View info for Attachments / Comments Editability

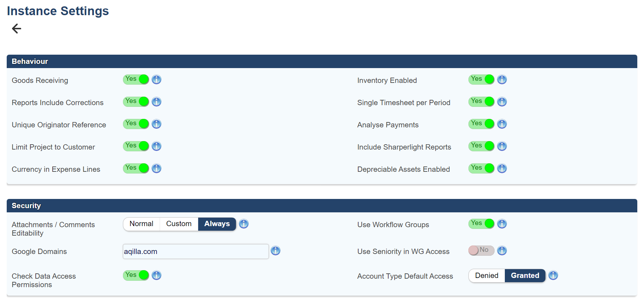click(244, 224)
